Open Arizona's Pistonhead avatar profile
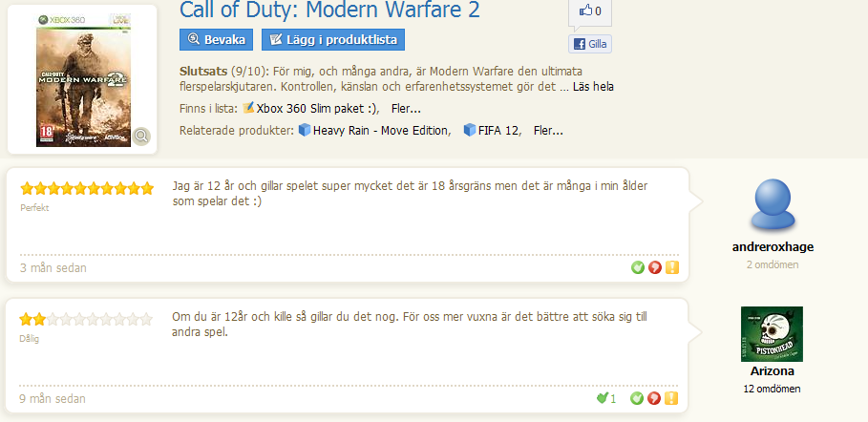The height and width of the screenshot is (422, 868). click(x=772, y=334)
